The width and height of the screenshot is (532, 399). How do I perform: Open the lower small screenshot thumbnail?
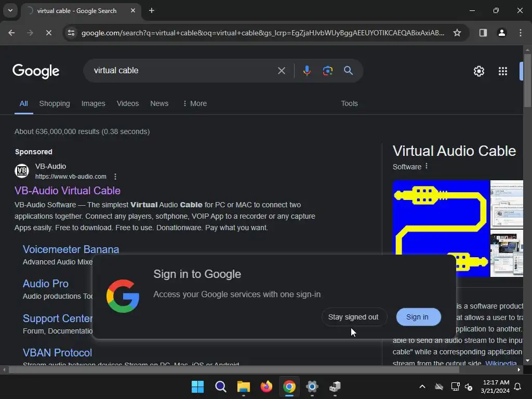coord(507,253)
